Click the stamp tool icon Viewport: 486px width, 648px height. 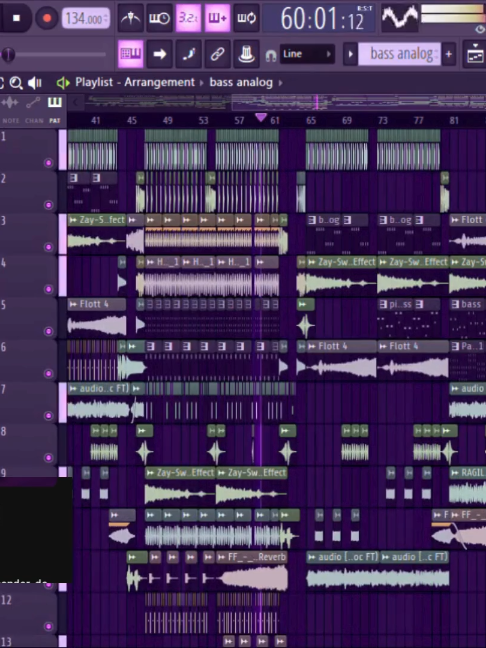[246, 54]
